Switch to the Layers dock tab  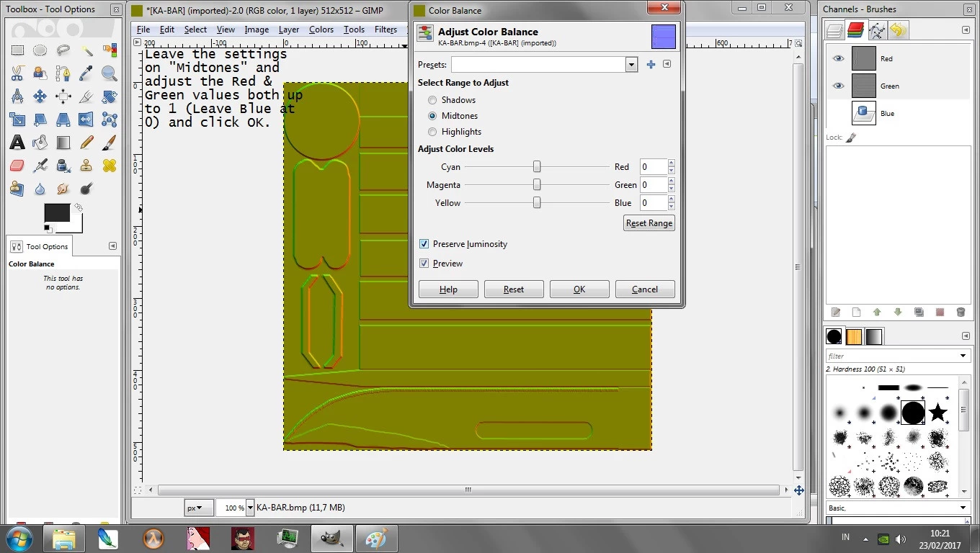[834, 30]
